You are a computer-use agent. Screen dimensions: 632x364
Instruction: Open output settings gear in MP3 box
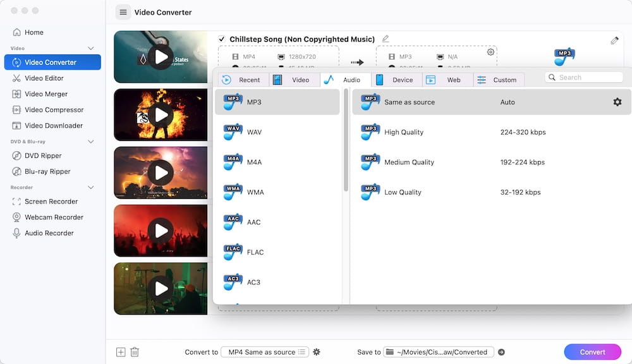490,52
